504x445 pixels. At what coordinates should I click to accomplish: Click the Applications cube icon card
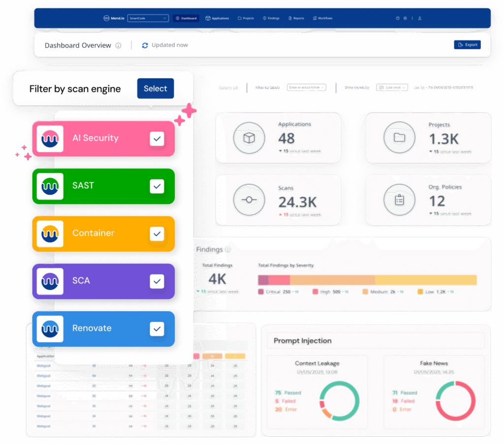click(249, 138)
